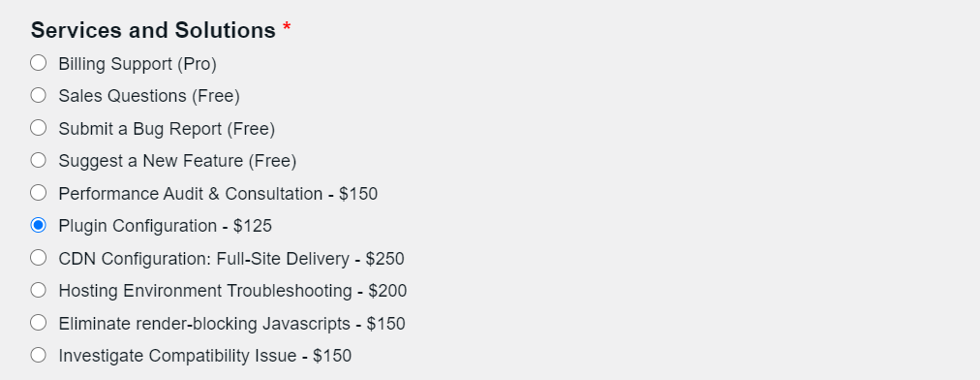Click 'Investigate Compatibility Issue - $150' label text
The width and height of the screenshot is (980, 380).
(205, 356)
